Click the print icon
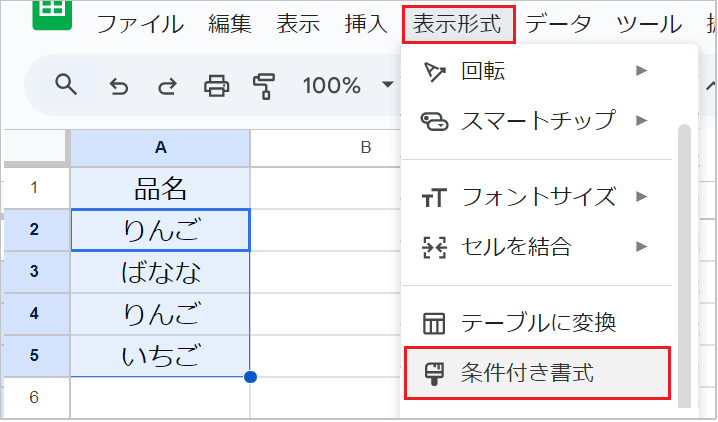Image resolution: width=718 pixels, height=422 pixels. (216, 86)
